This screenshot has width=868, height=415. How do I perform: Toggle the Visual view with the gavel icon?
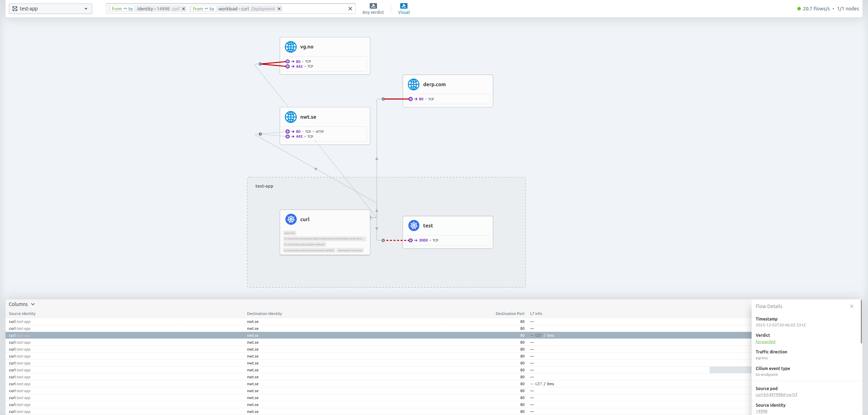[404, 6]
